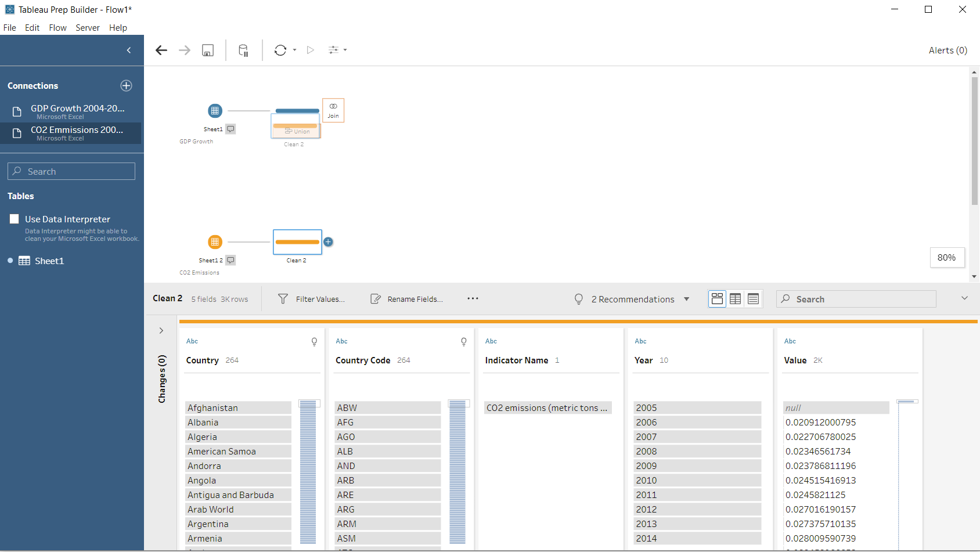Enable the Use Data Interpreter checkbox
Screen dimensions: 980x552
(15, 219)
